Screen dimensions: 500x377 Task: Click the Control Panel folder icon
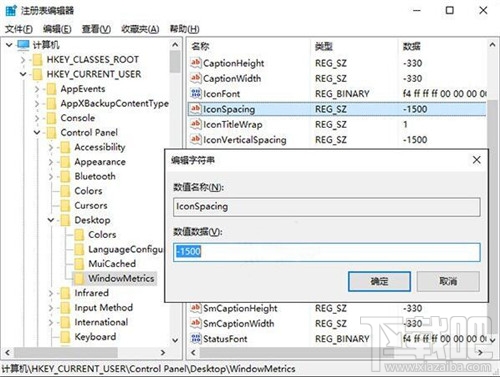point(51,133)
